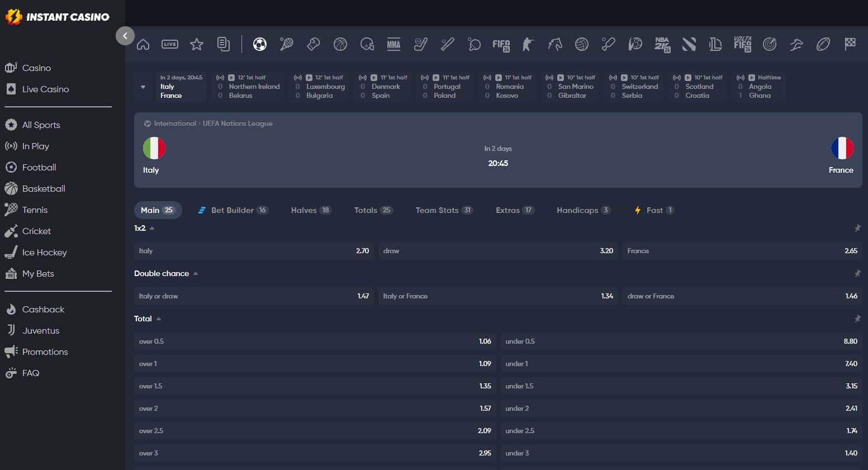Screen dimensions: 868x470
Task: Open Ice Hockey in the left sidebar
Action: click(x=44, y=252)
